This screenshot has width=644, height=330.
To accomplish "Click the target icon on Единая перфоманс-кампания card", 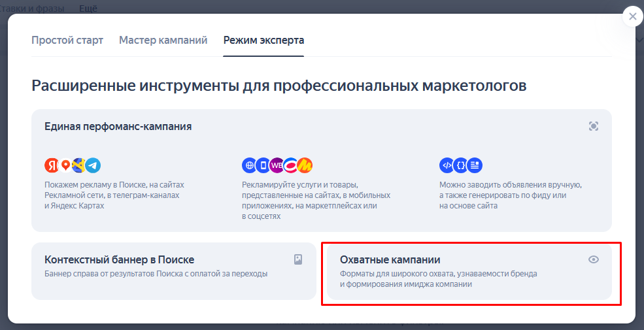I will (594, 126).
